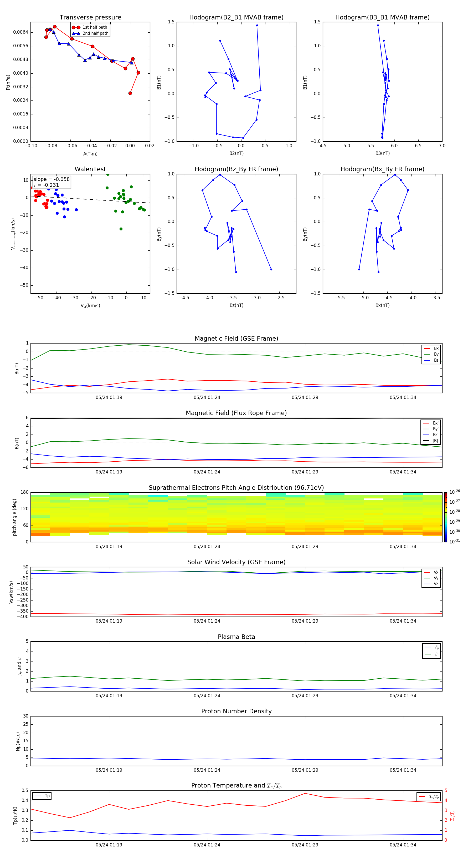Click the "Proton Temperature and Te/Tp" title

pyautogui.click(x=236, y=786)
